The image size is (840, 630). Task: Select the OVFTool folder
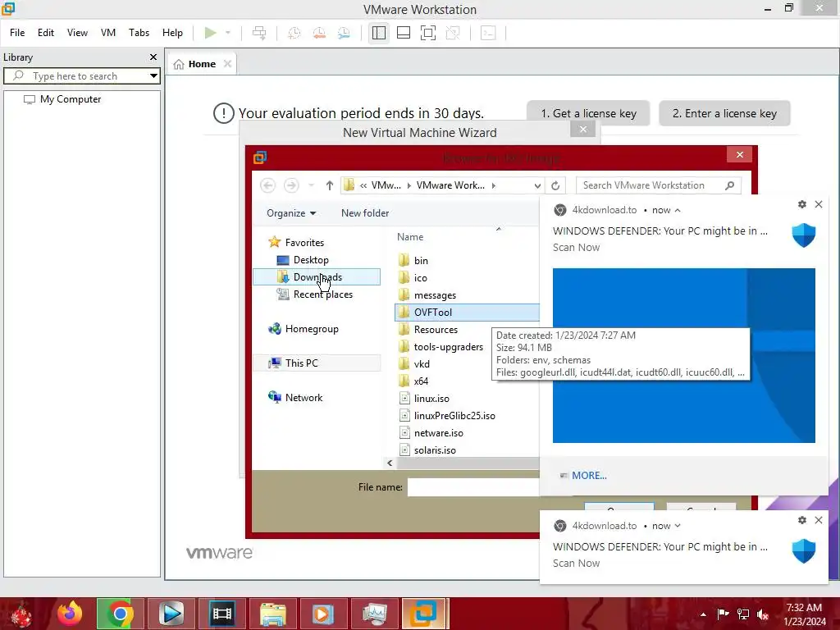tap(467, 313)
